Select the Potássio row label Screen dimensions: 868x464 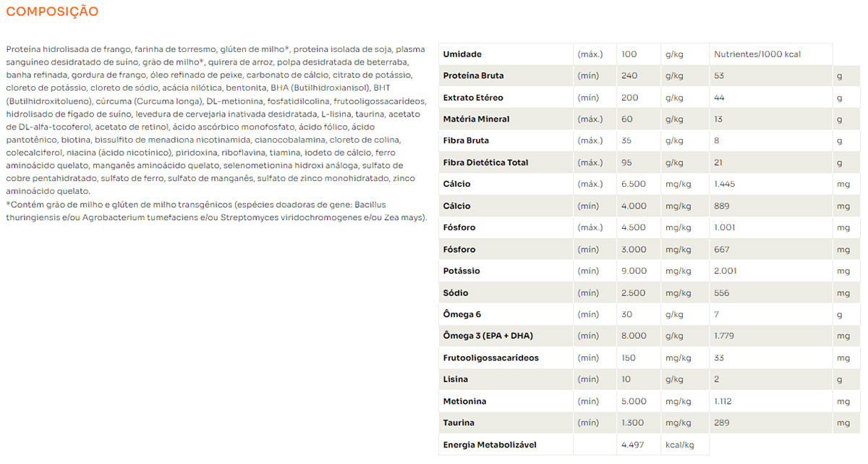(x=461, y=271)
